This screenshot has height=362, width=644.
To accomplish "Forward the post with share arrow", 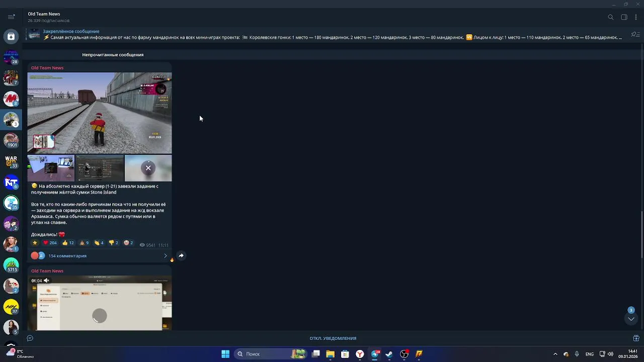I will pos(181,255).
